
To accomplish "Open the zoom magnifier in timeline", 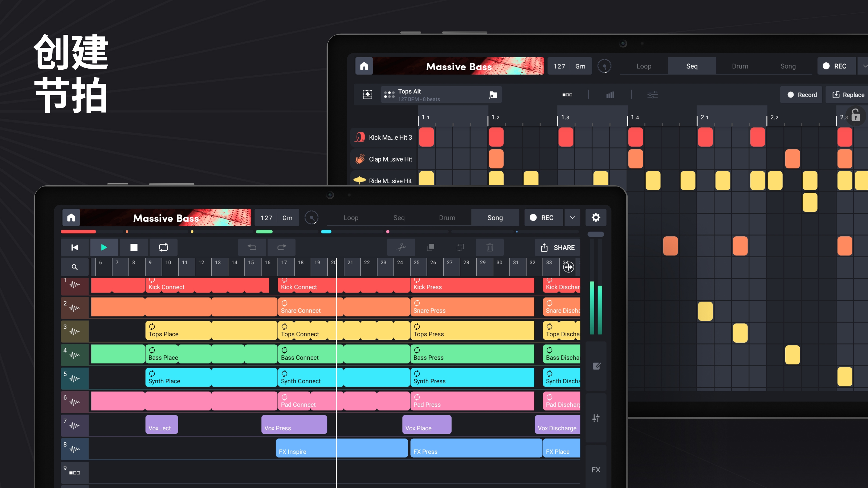I will [75, 267].
